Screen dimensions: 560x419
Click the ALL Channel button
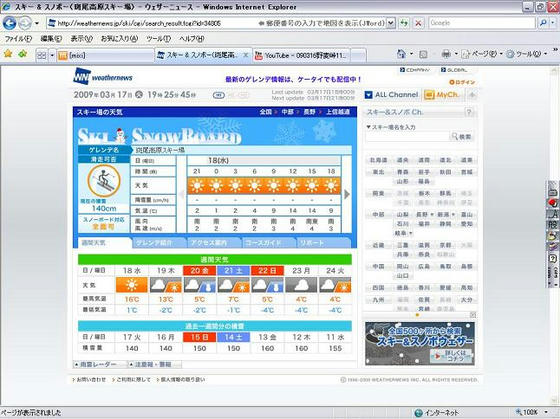coord(392,95)
